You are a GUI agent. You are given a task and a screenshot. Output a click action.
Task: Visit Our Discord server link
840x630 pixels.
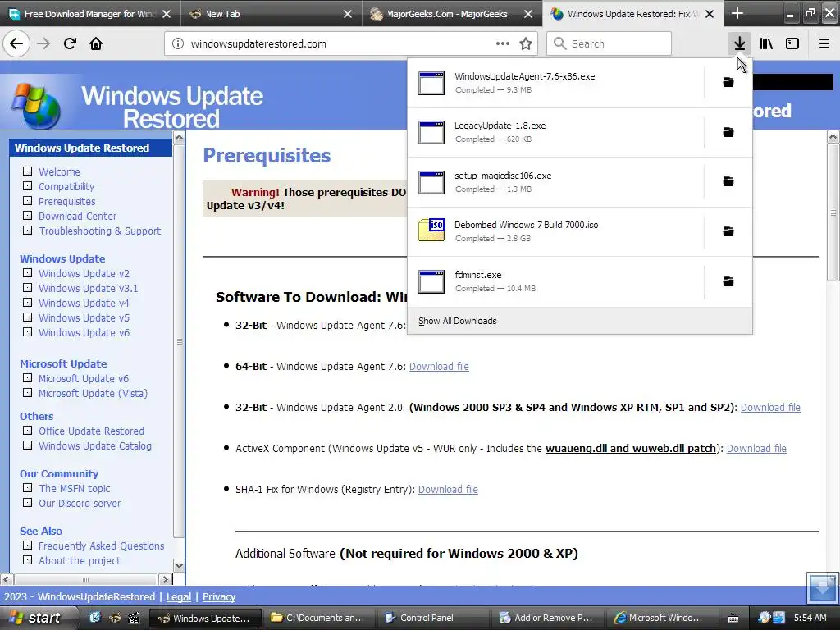(80, 504)
